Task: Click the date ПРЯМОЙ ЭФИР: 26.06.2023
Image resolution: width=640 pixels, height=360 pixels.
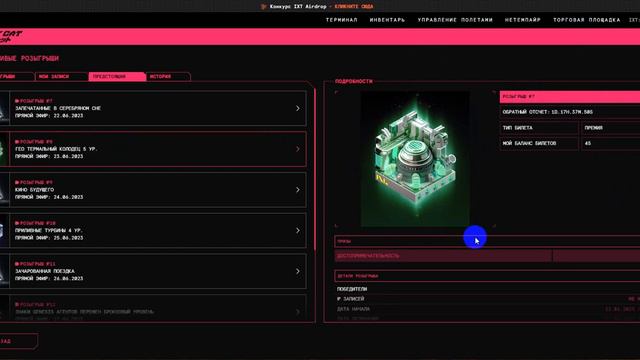Action: (49, 278)
